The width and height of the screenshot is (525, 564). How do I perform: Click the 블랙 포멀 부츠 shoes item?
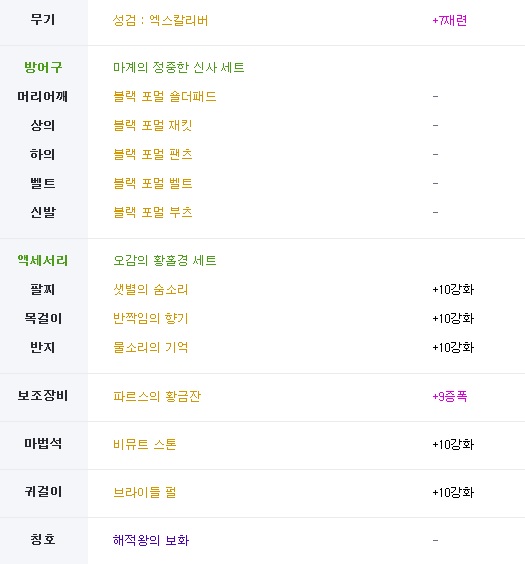pos(153,212)
